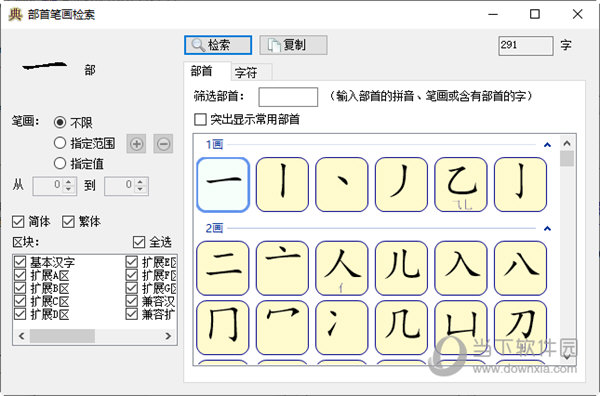
Task: Decrease the 到 stroke value
Action: (140, 189)
